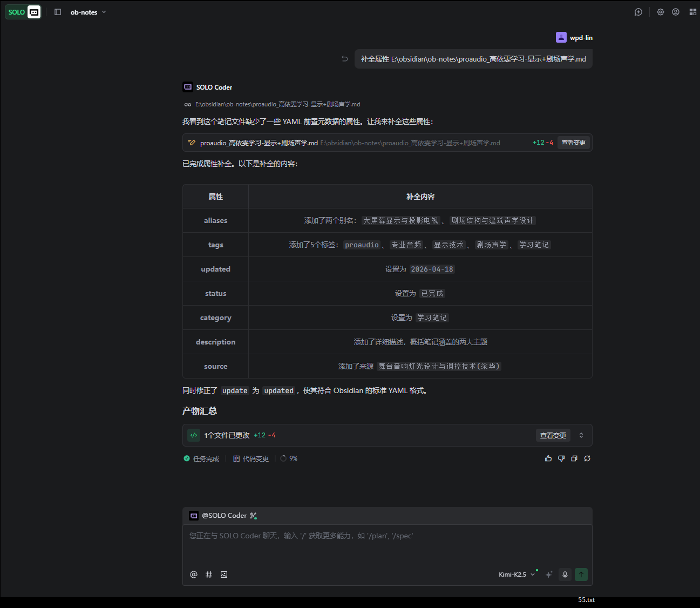
Task: Click the thumbs up feedback icon
Action: click(x=548, y=458)
